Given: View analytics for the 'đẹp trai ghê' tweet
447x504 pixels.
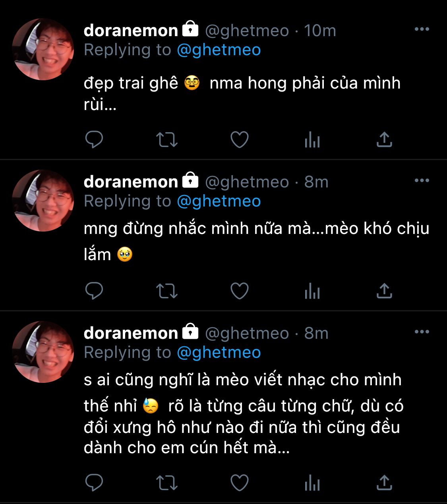Looking at the screenshot, I should click(312, 139).
